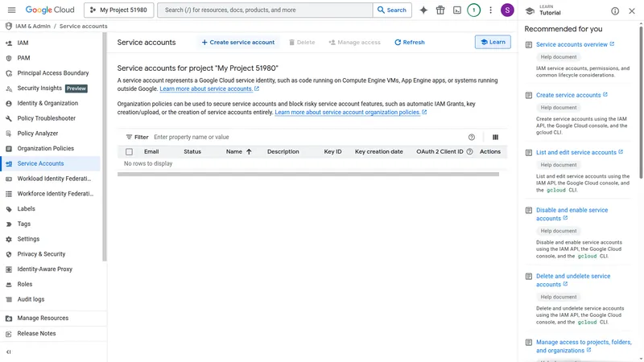Open the three-dot settings menu

(x=490, y=10)
